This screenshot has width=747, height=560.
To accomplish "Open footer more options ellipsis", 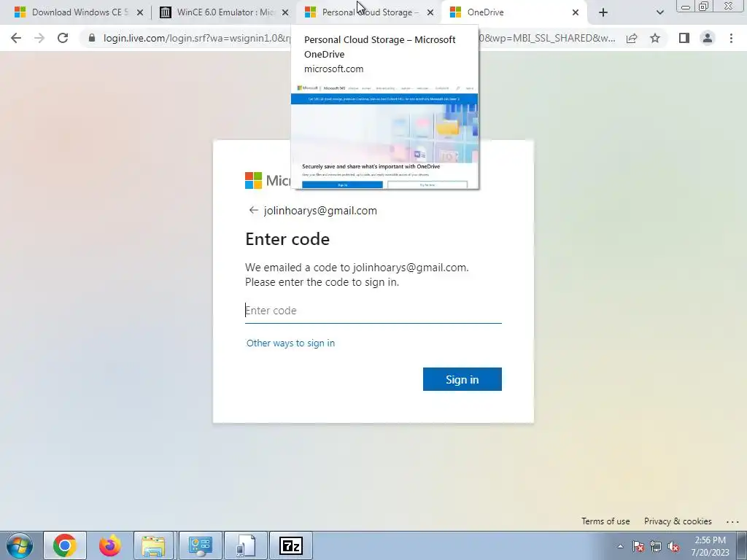I will click(732, 521).
